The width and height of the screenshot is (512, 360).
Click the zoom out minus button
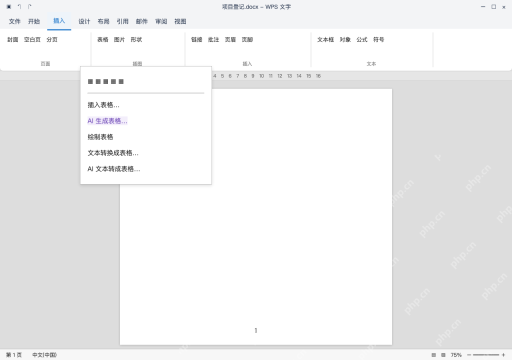click(469, 355)
